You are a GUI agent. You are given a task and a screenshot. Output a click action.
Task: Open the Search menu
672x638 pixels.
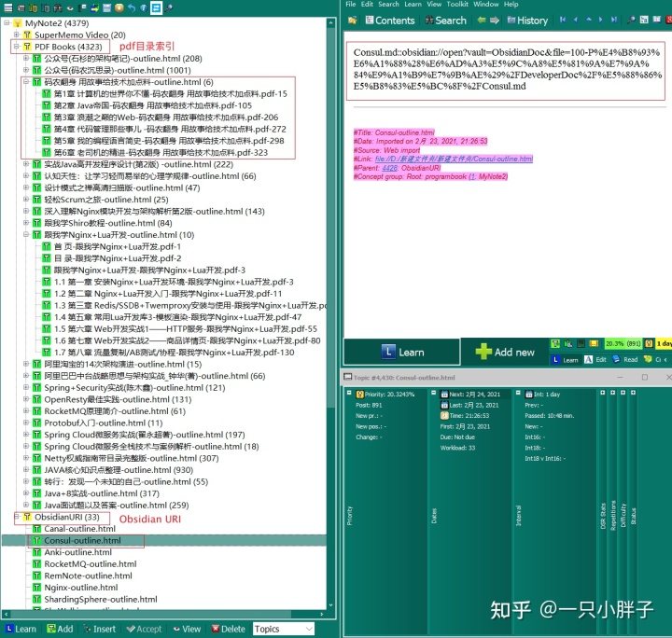pyautogui.click(x=388, y=5)
